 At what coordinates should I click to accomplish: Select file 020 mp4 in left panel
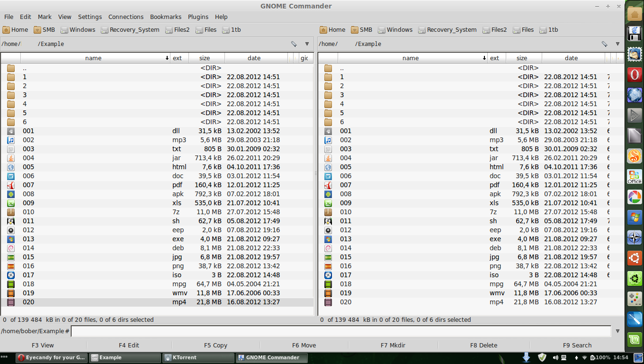tap(157, 302)
